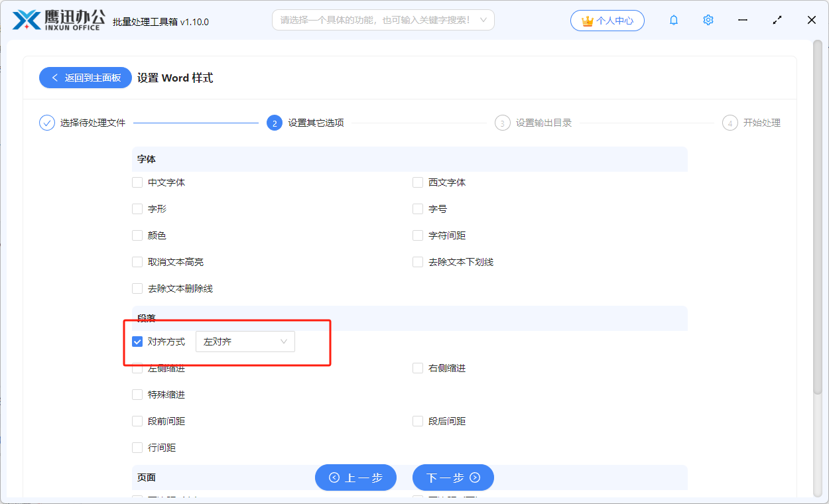Click the 设置 Word 样式 title

click(175, 78)
